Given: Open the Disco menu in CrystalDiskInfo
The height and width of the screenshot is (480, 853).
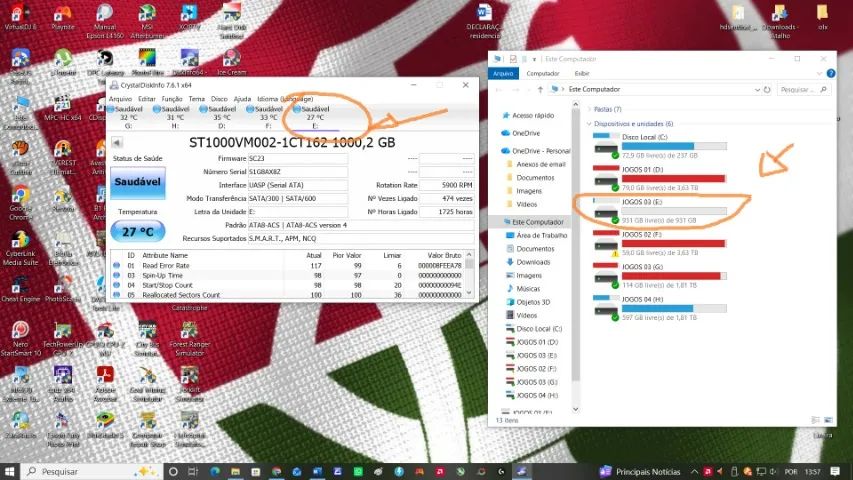Looking at the screenshot, I should (x=219, y=99).
